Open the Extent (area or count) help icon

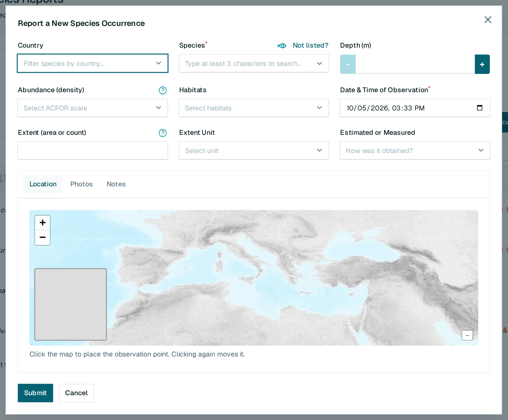[163, 133]
